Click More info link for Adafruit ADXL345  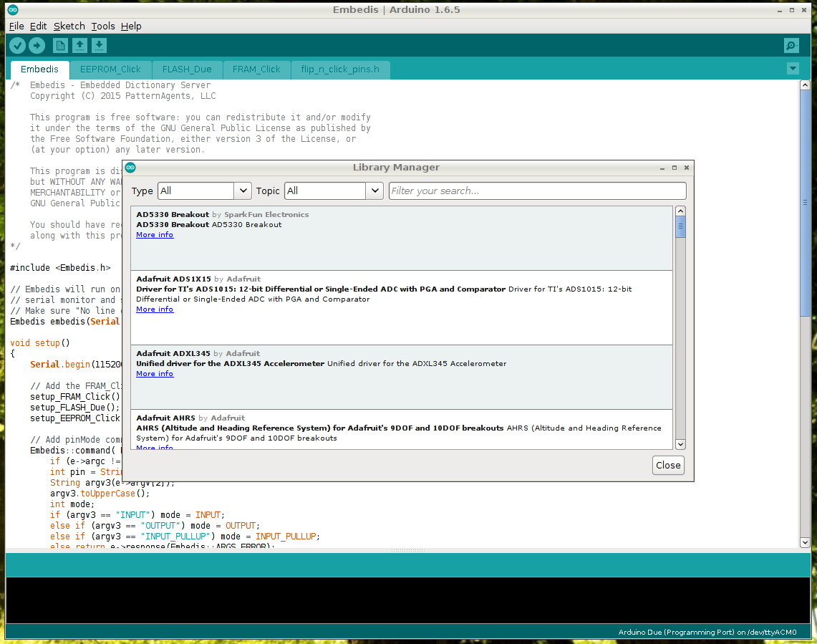(x=155, y=374)
